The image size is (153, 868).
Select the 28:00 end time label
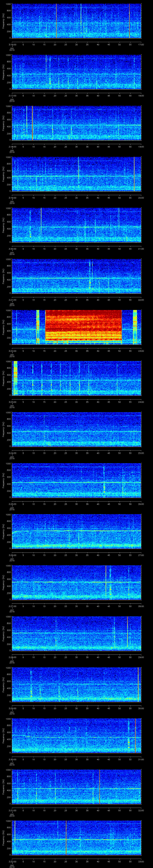pyautogui.click(x=141, y=606)
